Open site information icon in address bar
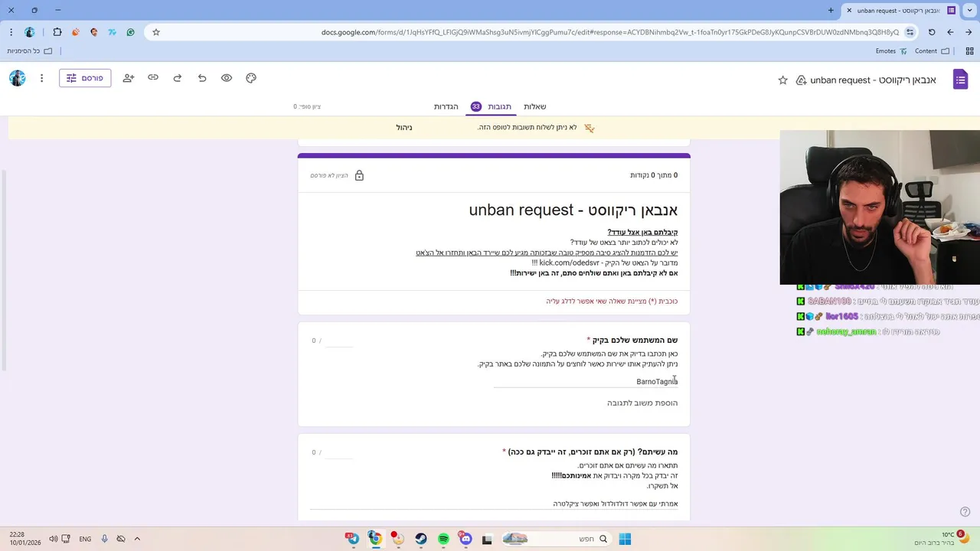The width and height of the screenshot is (980, 551). coord(910,32)
